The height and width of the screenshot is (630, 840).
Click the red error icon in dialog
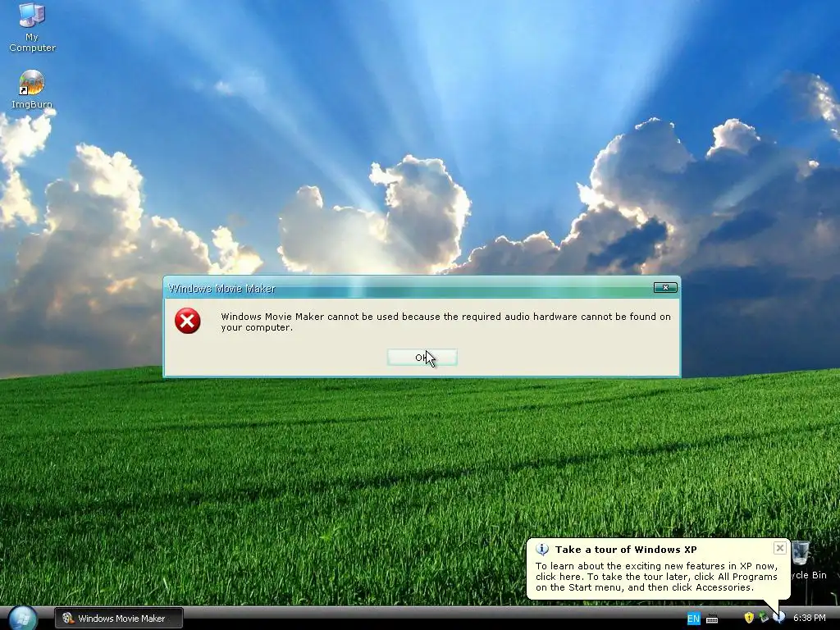[188, 321]
